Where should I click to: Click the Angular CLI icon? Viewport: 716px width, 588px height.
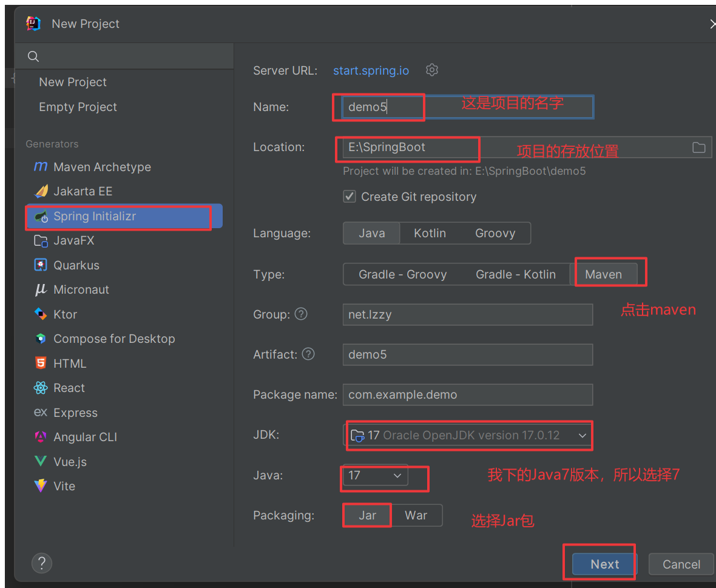coord(41,437)
